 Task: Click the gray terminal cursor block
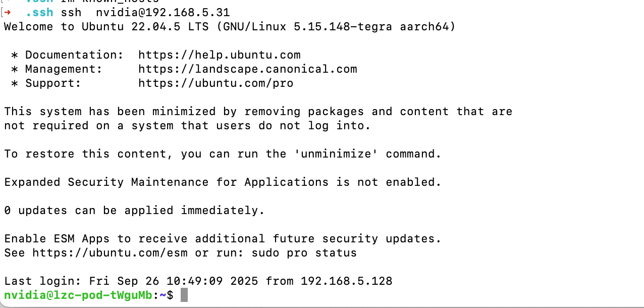[x=184, y=295]
